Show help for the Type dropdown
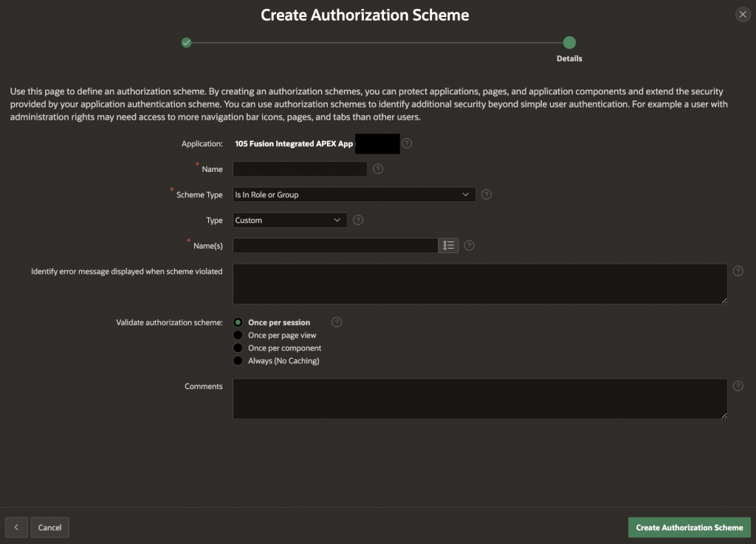 (358, 220)
